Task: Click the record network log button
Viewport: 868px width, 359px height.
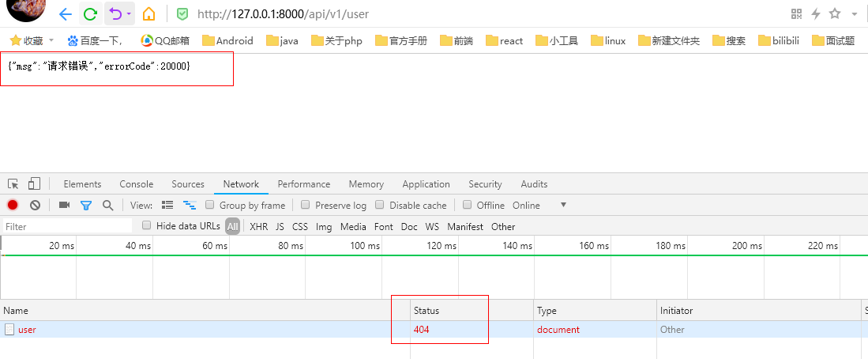Action: pos(13,205)
